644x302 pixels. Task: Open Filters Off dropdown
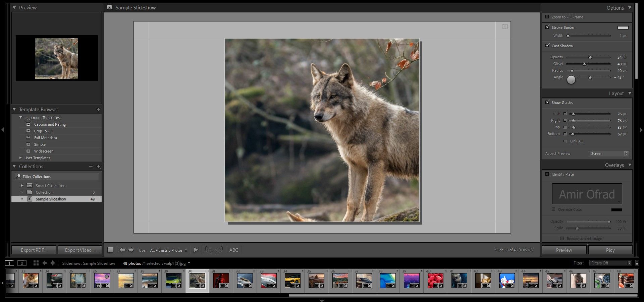pyautogui.click(x=610, y=263)
